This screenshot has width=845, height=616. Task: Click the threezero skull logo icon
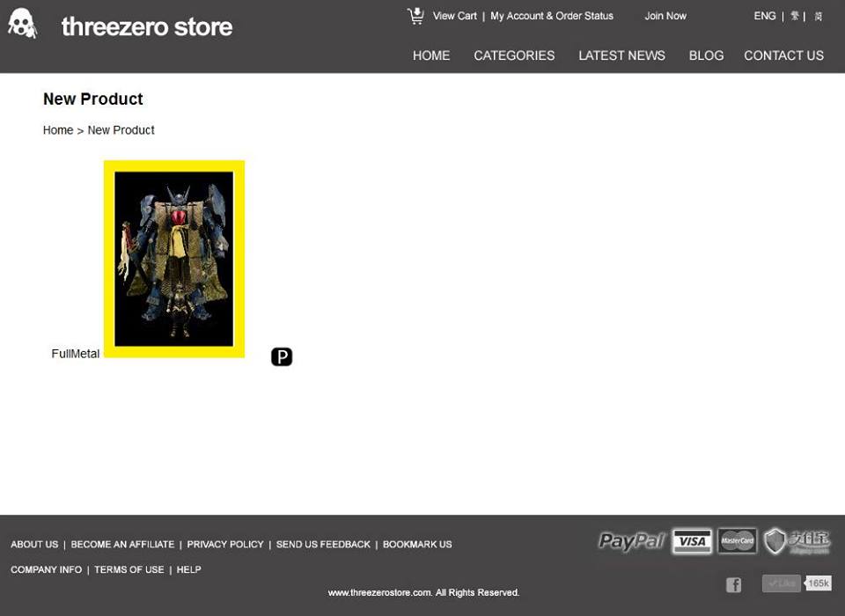pyautogui.click(x=22, y=24)
